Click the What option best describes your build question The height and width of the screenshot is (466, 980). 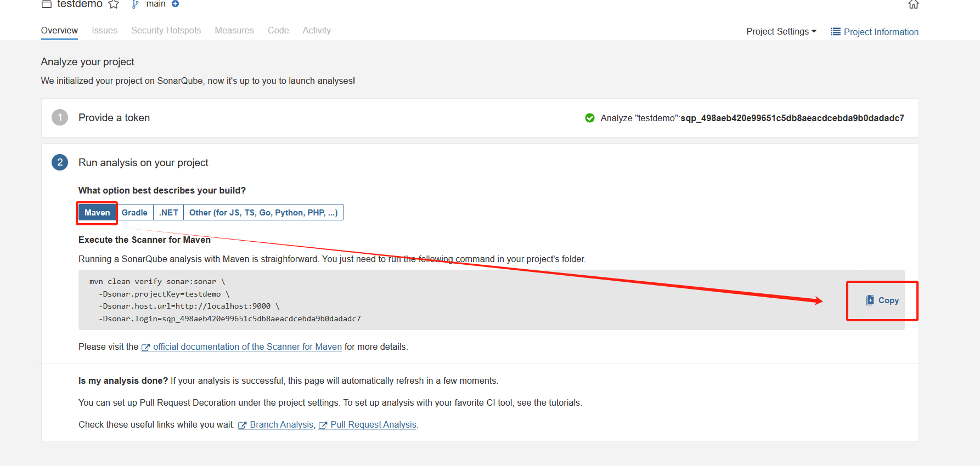(x=162, y=191)
